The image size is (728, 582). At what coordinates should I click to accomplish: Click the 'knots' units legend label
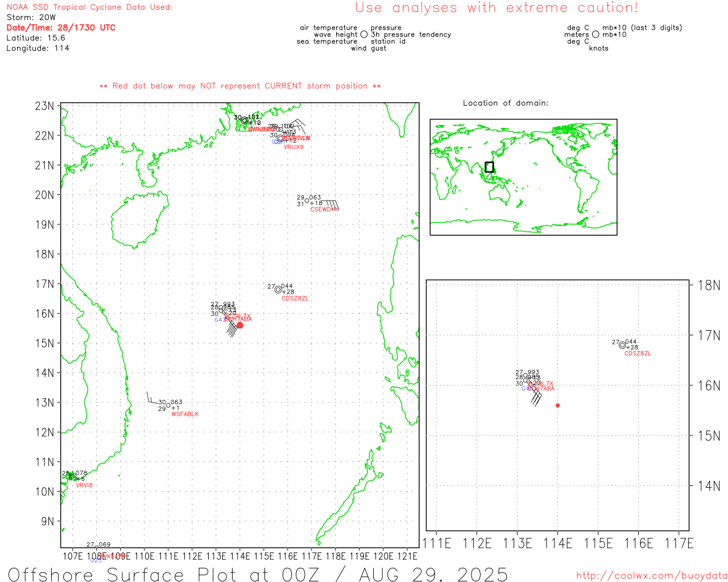(x=598, y=48)
